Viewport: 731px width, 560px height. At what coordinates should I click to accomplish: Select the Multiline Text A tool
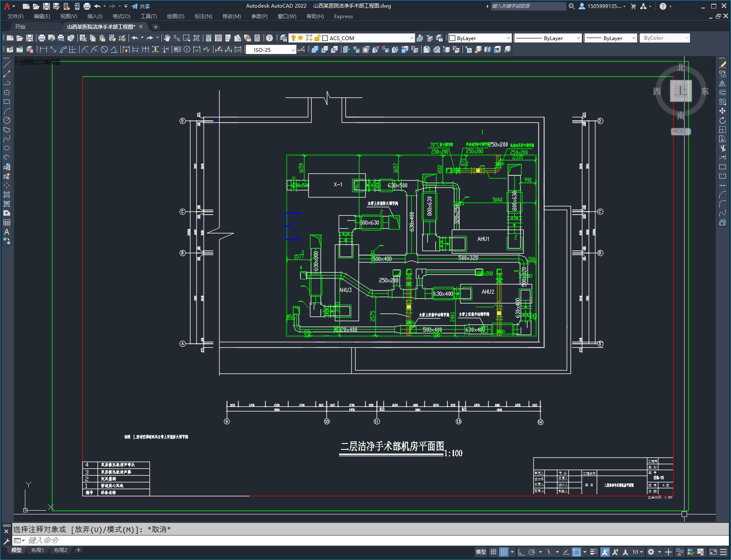(x=7, y=232)
